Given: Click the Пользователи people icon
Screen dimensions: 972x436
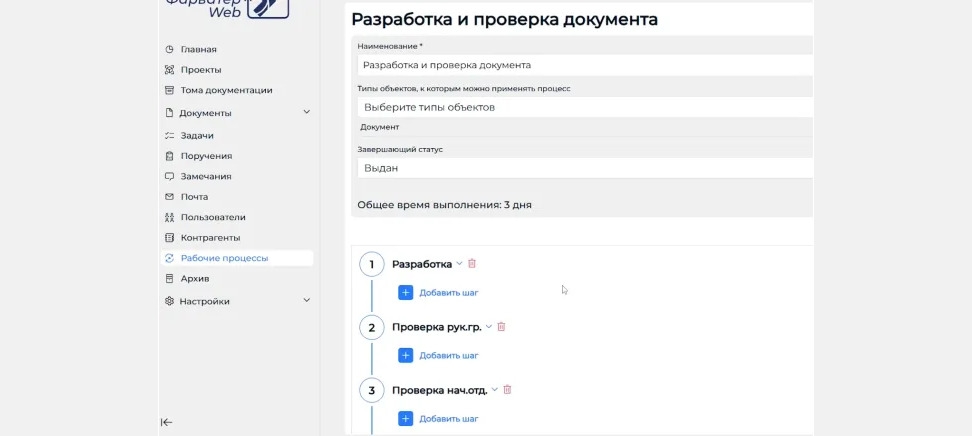Looking at the screenshot, I should pos(169,218).
